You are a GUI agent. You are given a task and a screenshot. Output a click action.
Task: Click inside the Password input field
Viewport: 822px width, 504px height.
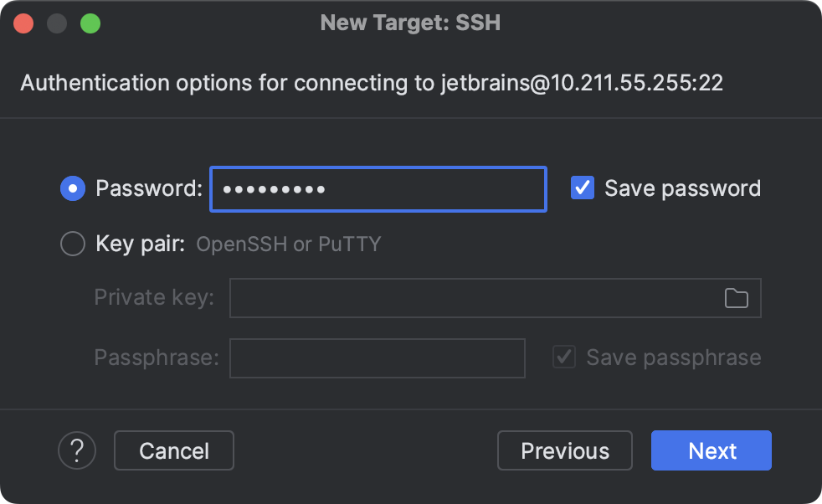[378, 188]
